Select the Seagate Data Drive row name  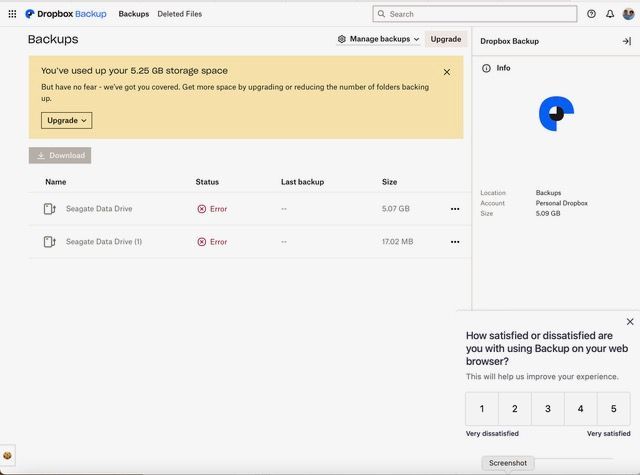click(x=99, y=209)
